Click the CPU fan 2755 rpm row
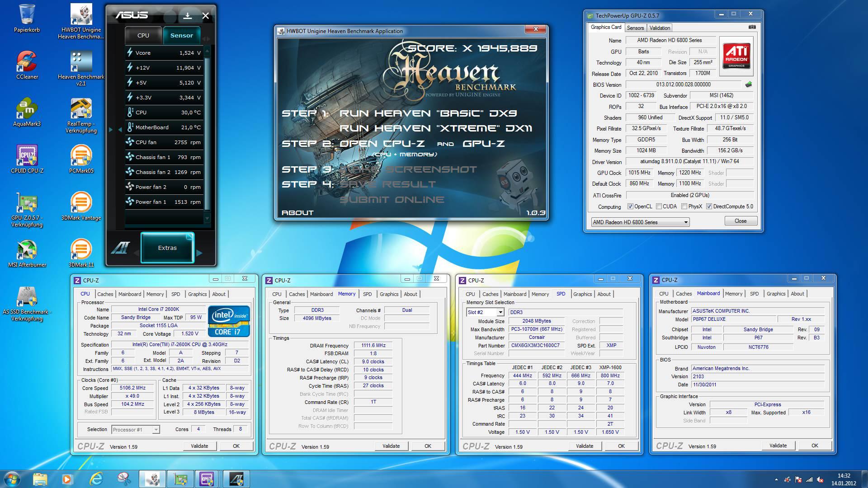 pyautogui.click(x=165, y=142)
